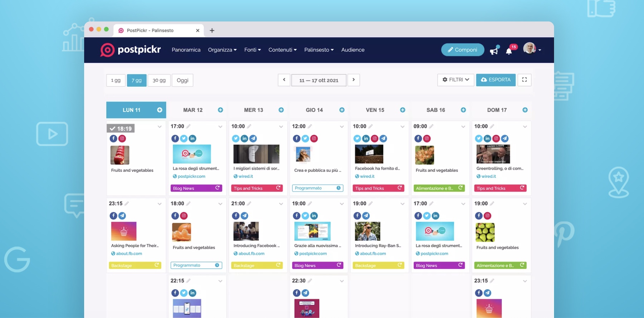Click the clock icon on GIO 14 Programmato label
This screenshot has width=644, height=318.
click(x=338, y=188)
